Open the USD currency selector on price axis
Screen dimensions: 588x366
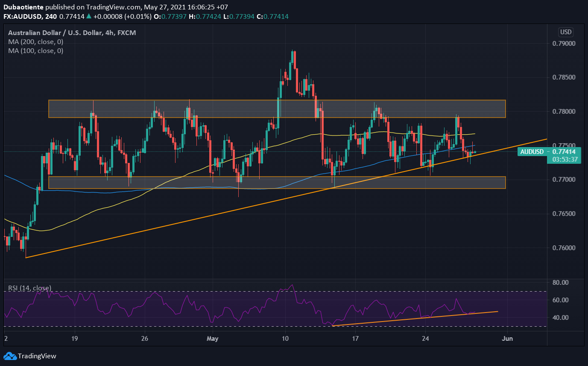point(565,32)
